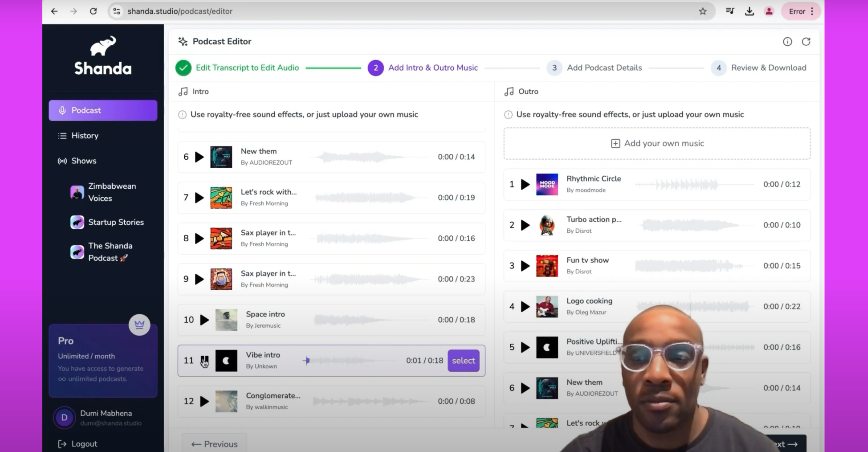Click "0:00 / 0:22" outro duration text
Screen dimensions: 868x452
pyautogui.click(x=782, y=307)
